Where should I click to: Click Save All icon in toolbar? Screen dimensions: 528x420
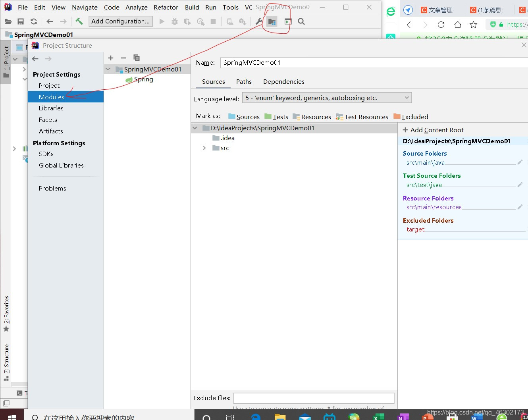(21, 21)
